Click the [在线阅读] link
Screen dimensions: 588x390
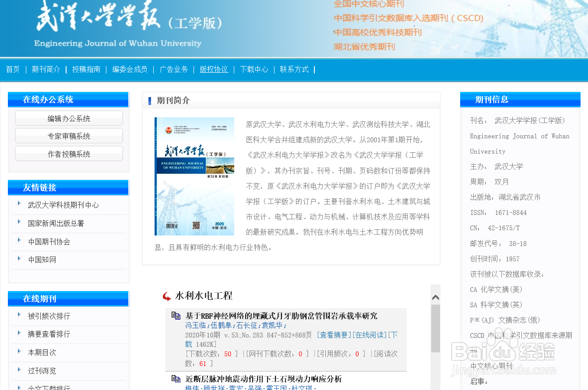click(x=370, y=335)
